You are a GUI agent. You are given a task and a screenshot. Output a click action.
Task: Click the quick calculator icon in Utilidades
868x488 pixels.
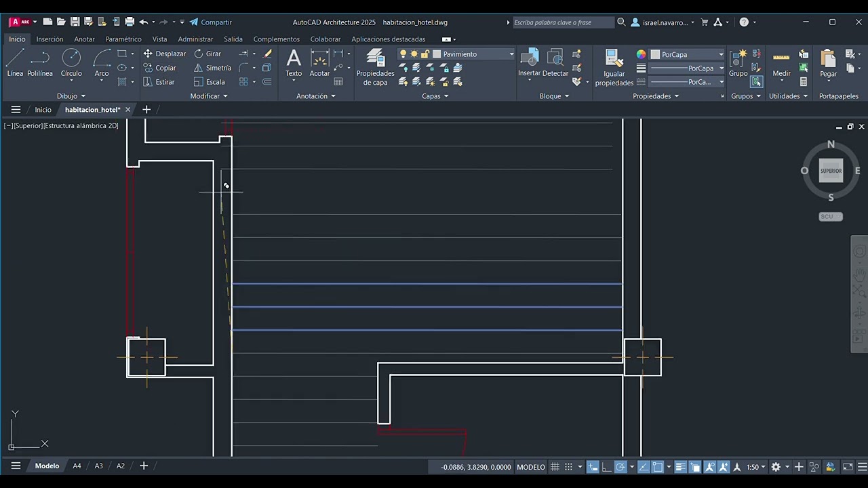(804, 82)
